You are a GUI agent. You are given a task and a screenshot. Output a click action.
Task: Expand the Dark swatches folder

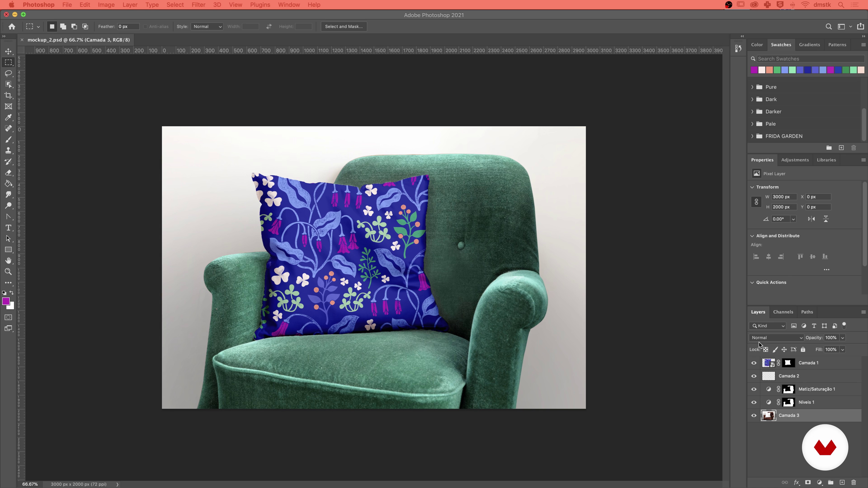752,99
